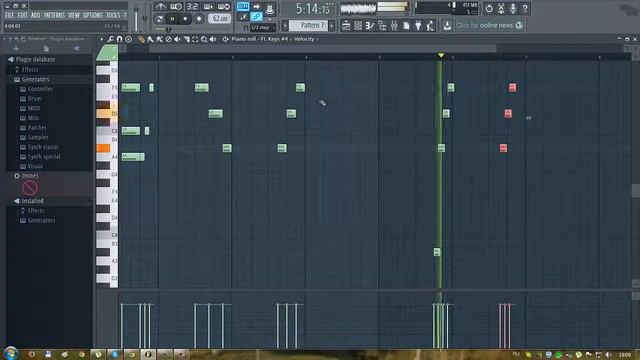This screenshot has width=640, height=360.
Task: Click previous pattern arrow left of Pattern 7
Action: tap(285, 26)
